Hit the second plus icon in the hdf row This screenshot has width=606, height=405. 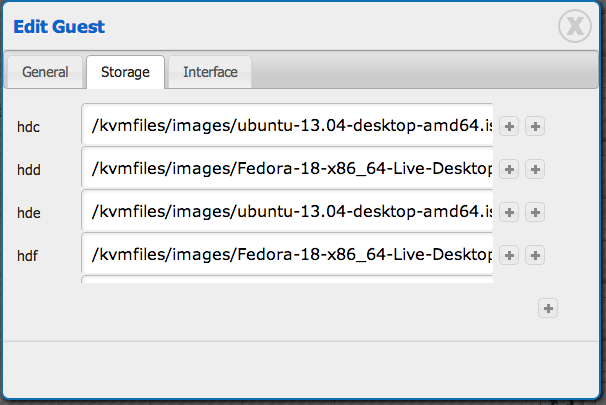click(535, 255)
